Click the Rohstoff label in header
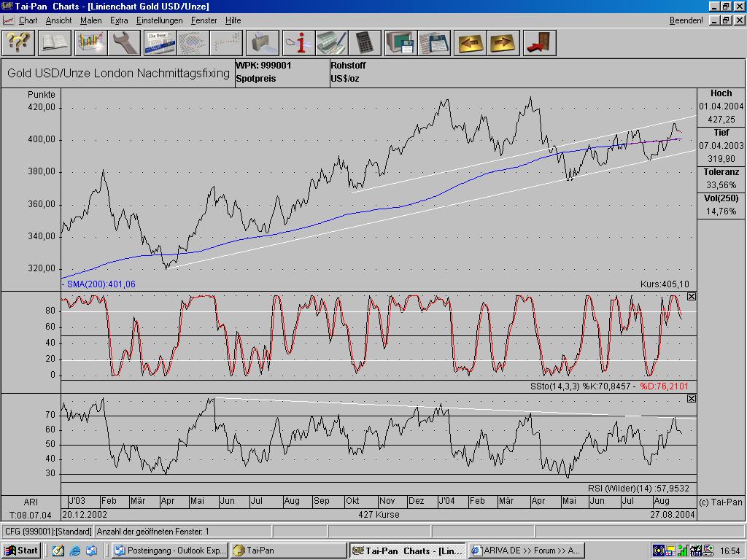747x560 pixels. pos(348,66)
